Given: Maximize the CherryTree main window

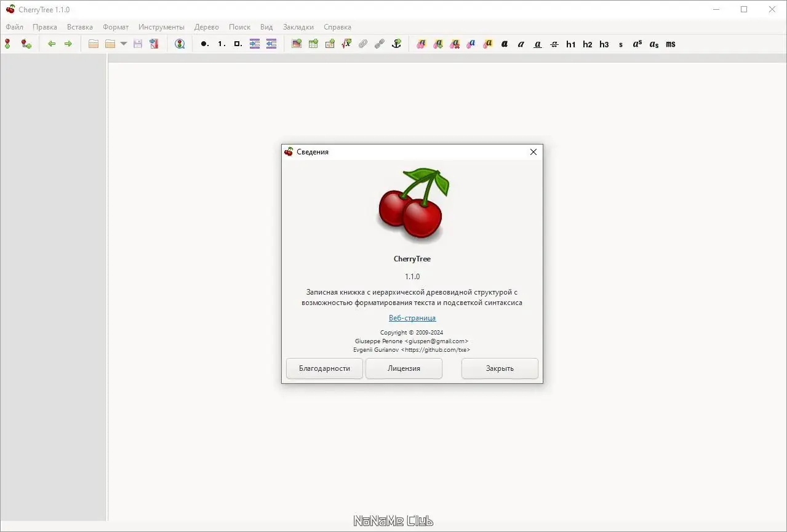Looking at the screenshot, I should pos(744,9).
